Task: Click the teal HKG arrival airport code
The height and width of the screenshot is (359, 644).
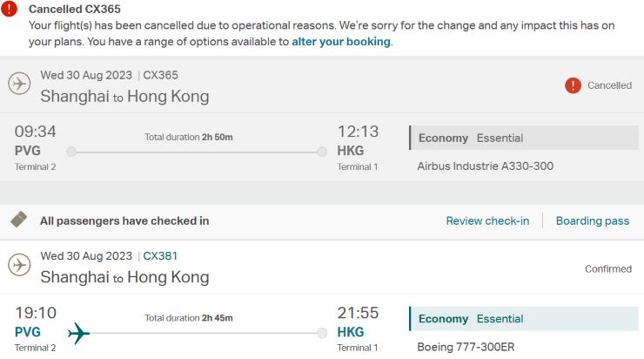Action: pyautogui.click(x=351, y=332)
